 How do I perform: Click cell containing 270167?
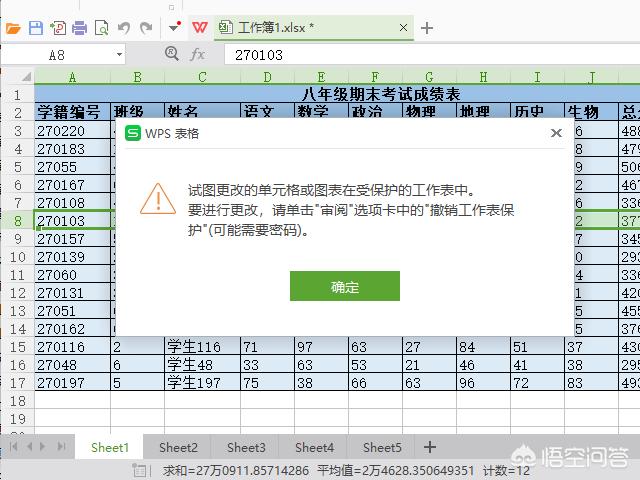tap(72, 184)
